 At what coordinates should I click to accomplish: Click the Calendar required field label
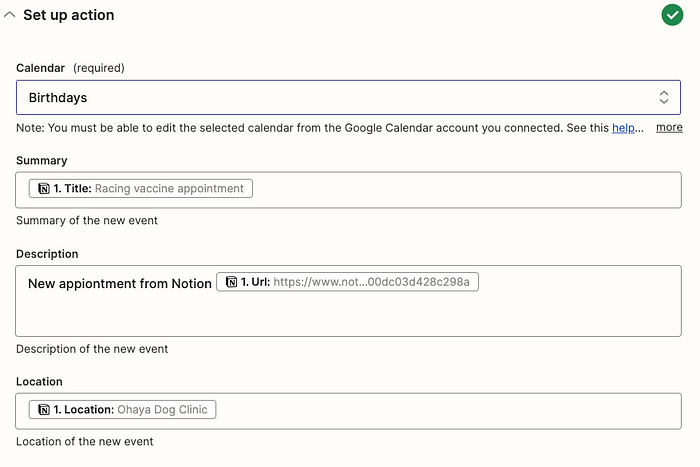click(x=70, y=68)
